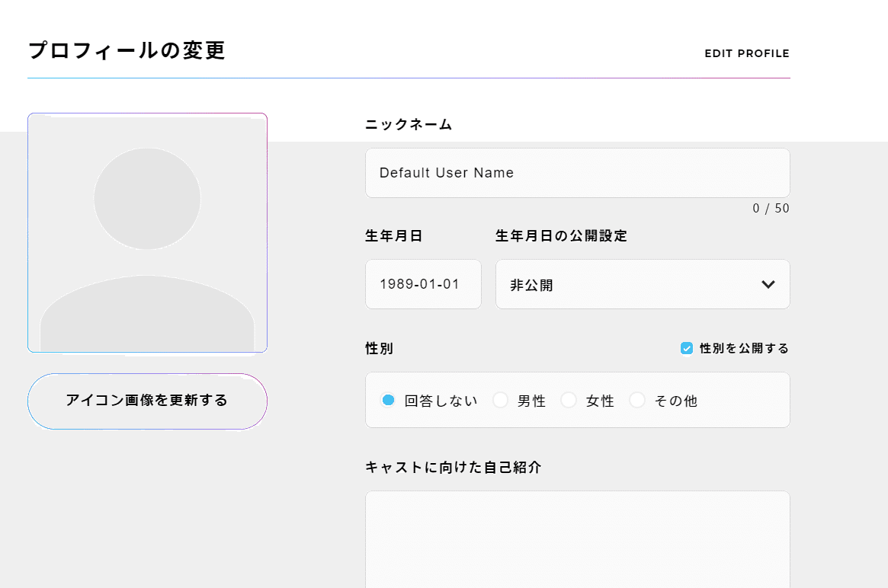Viewport: 888px width, 588px height.
Task: Open the birthdate field showing 1989-01-01
Action: tap(423, 284)
